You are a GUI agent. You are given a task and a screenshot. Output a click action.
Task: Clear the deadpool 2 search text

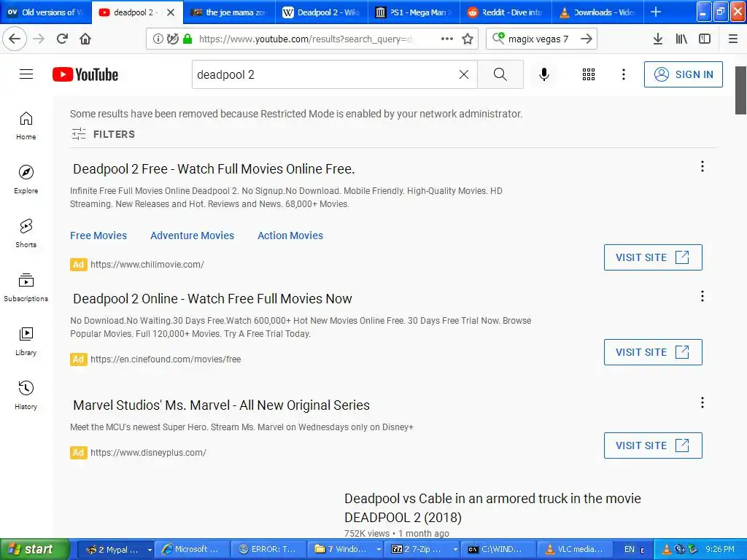coord(463,74)
